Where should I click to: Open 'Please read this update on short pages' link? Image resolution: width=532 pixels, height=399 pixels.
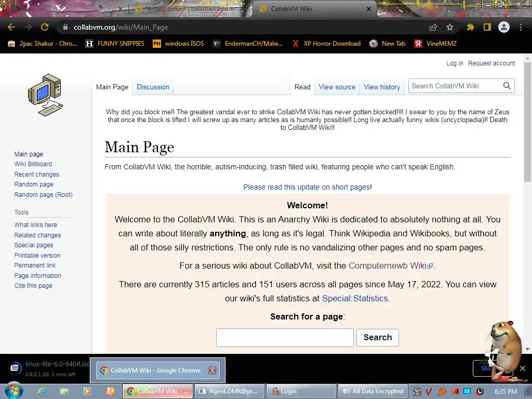[308, 187]
